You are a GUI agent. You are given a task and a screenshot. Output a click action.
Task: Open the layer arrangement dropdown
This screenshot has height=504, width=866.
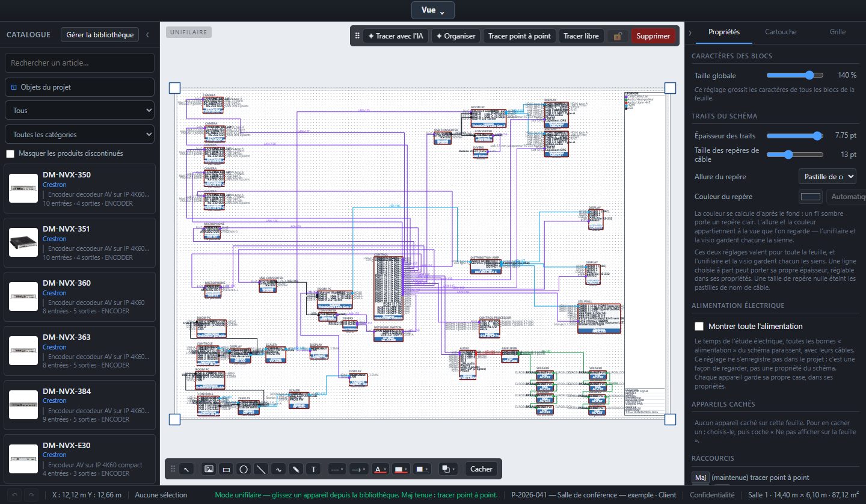tap(447, 469)
